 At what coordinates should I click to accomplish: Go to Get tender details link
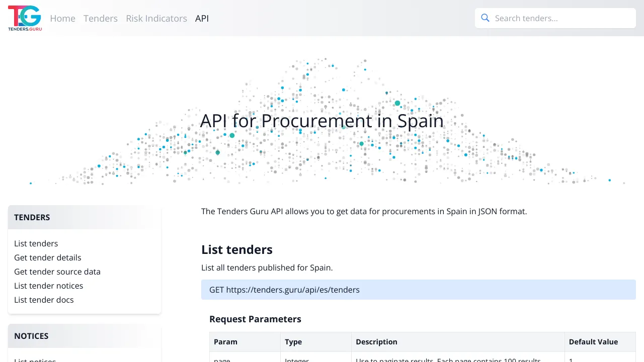click(48, 257)
